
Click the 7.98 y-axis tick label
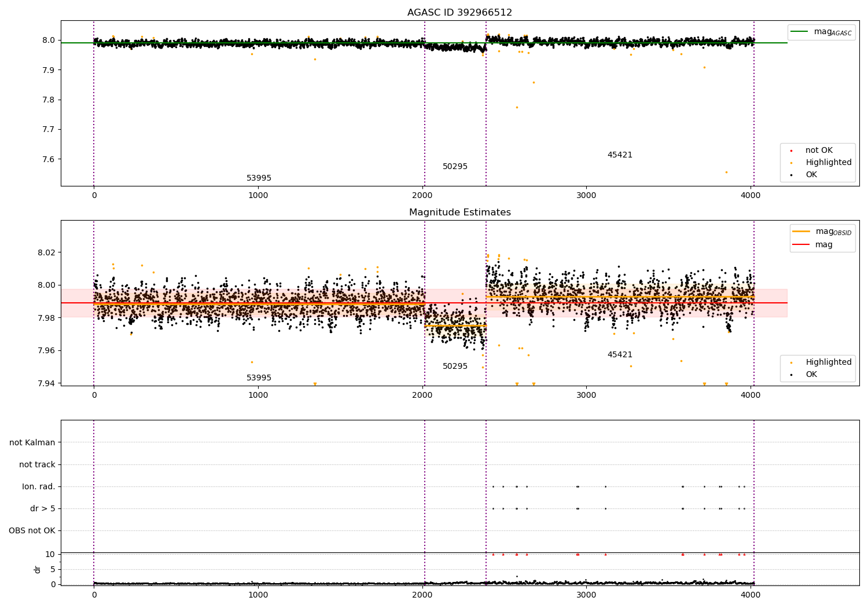tap(46, 318)
